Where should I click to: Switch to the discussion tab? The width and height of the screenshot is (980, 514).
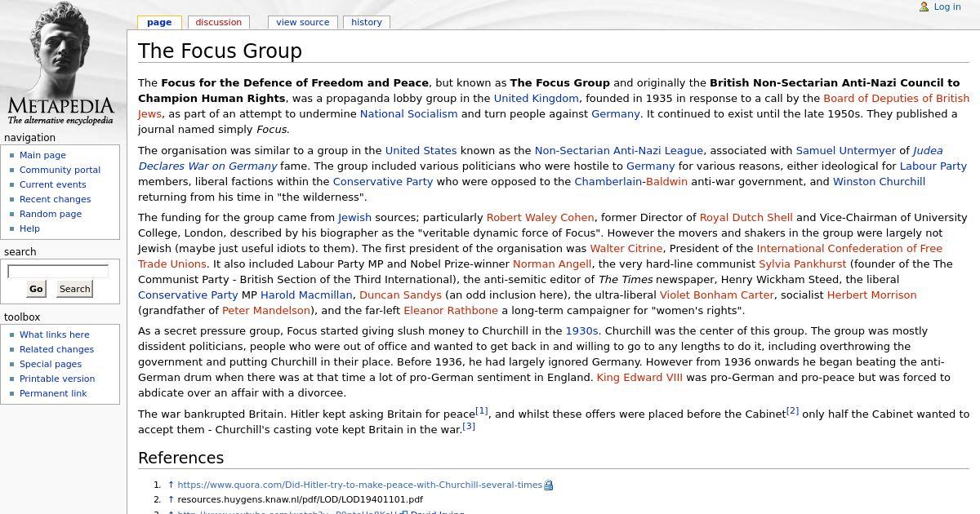tap(219, 22)
